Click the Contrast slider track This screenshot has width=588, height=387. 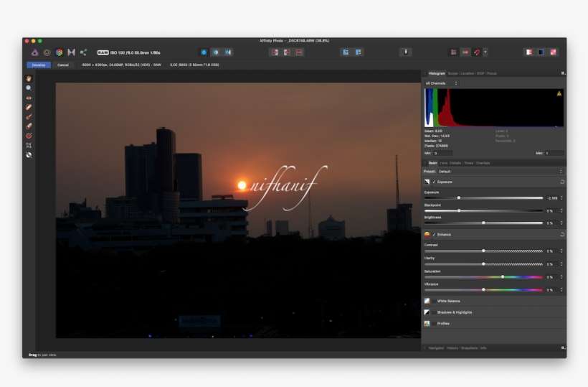point(483,251)
